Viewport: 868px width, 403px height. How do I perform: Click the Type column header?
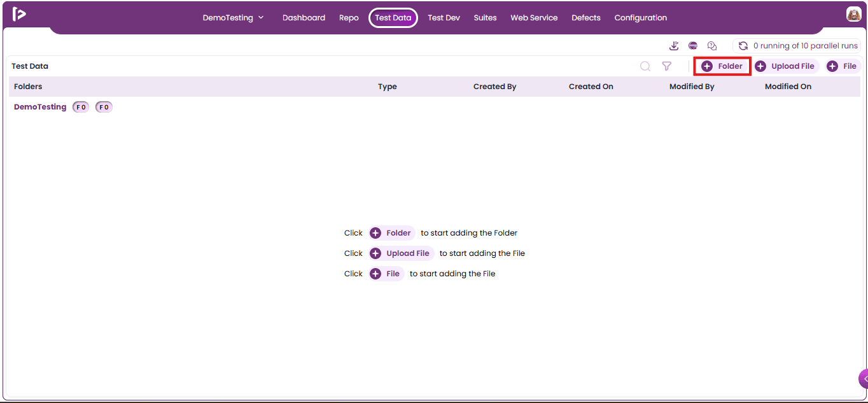[x=387, y=87]
